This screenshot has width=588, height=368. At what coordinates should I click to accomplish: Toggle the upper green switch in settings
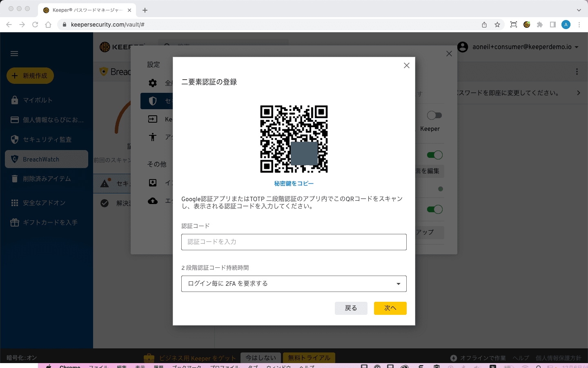coord(434,155)
